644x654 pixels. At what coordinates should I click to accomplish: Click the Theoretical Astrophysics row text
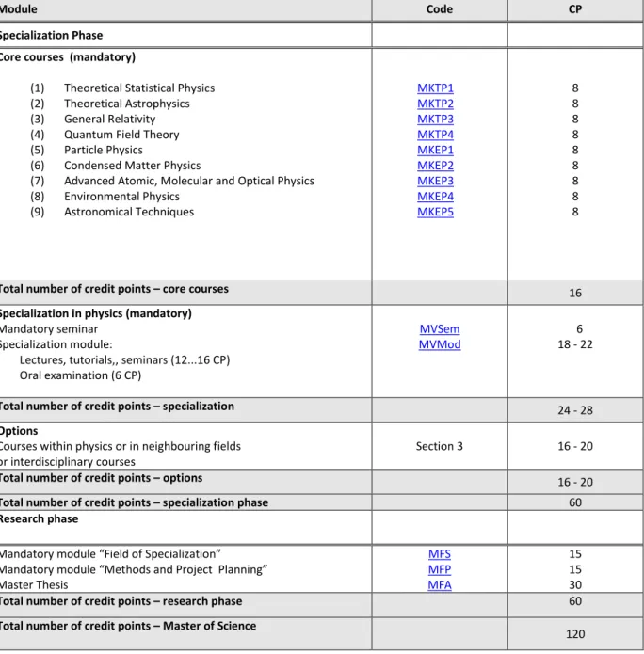127,104
